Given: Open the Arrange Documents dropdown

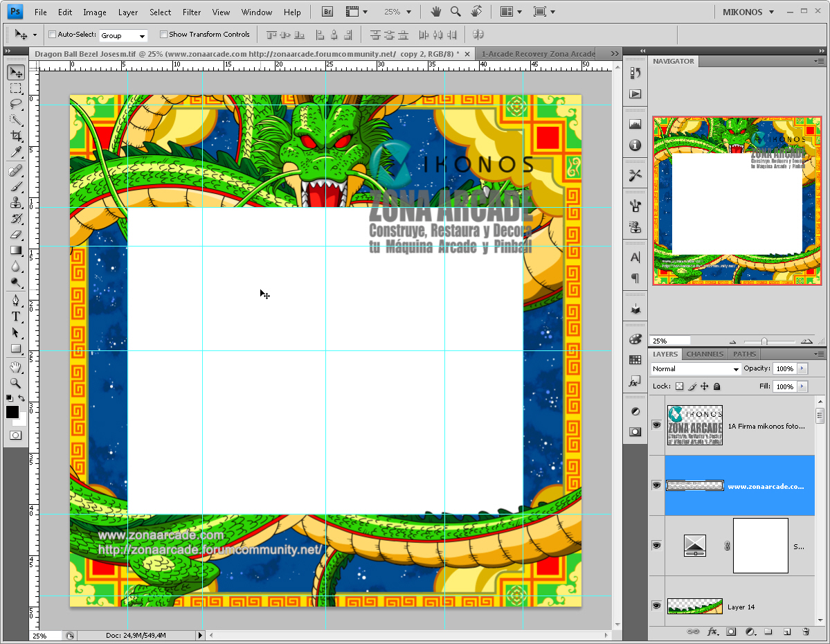Looking at the screenshot, I should 511,12.
